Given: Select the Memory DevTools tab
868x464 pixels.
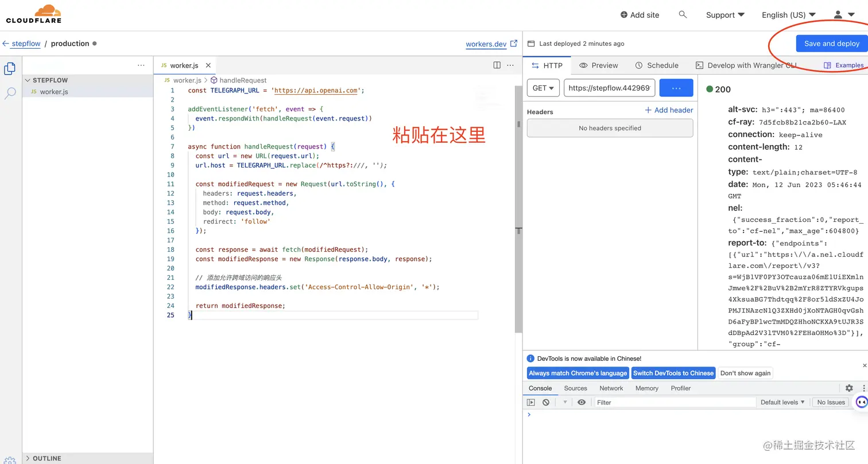Looking at the screenshot, I should (x=646, y=388).
